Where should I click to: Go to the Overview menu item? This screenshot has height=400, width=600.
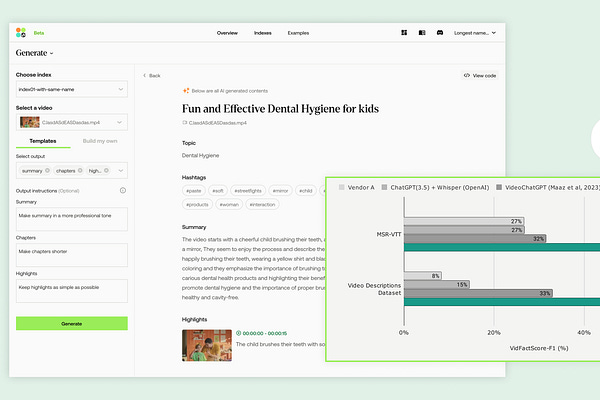click(x=227, y=33)
